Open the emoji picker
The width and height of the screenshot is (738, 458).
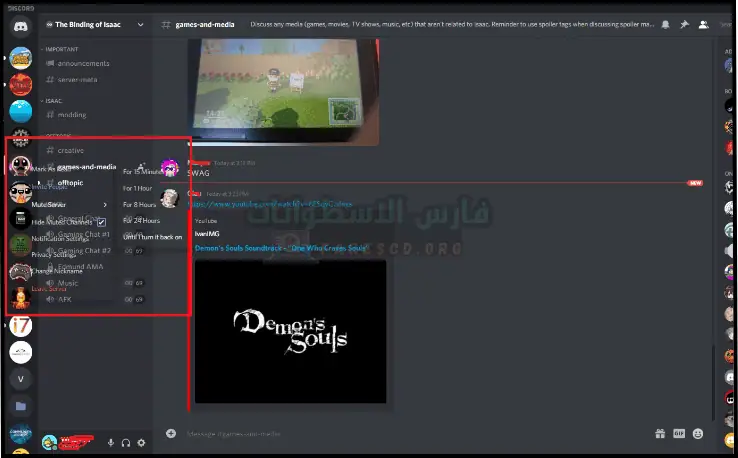click(698, 434)
